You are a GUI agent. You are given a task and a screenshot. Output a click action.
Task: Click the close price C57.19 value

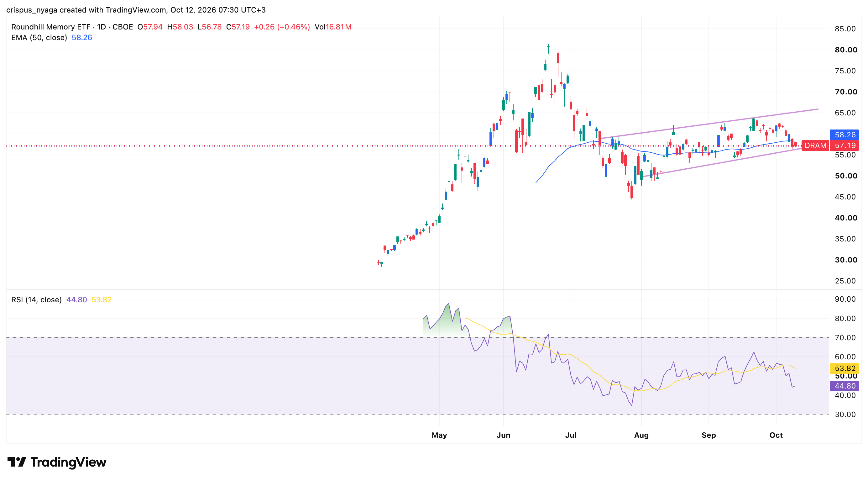tap(238, 27)
